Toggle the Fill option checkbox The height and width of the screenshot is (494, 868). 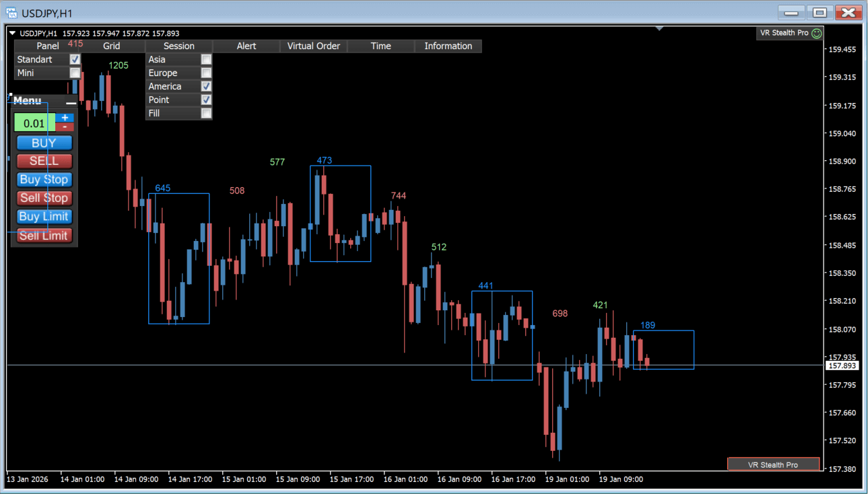206,113
